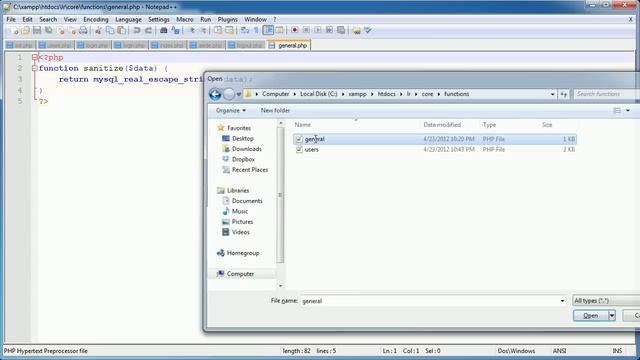640x360 pixels.
Task: Click the xampp breadcrumb in address bar
Action: click(x=357, y=94)
